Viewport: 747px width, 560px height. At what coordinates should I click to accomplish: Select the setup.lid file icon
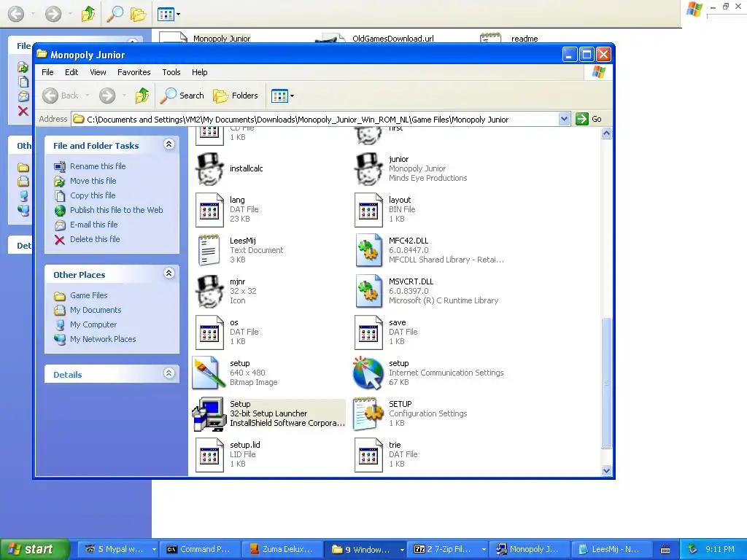point(209,455)
